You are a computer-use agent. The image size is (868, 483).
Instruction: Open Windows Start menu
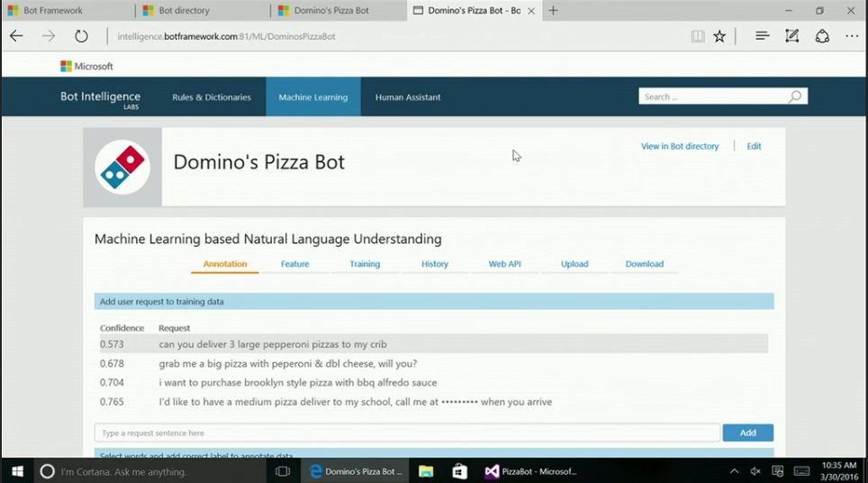(17, 471)
